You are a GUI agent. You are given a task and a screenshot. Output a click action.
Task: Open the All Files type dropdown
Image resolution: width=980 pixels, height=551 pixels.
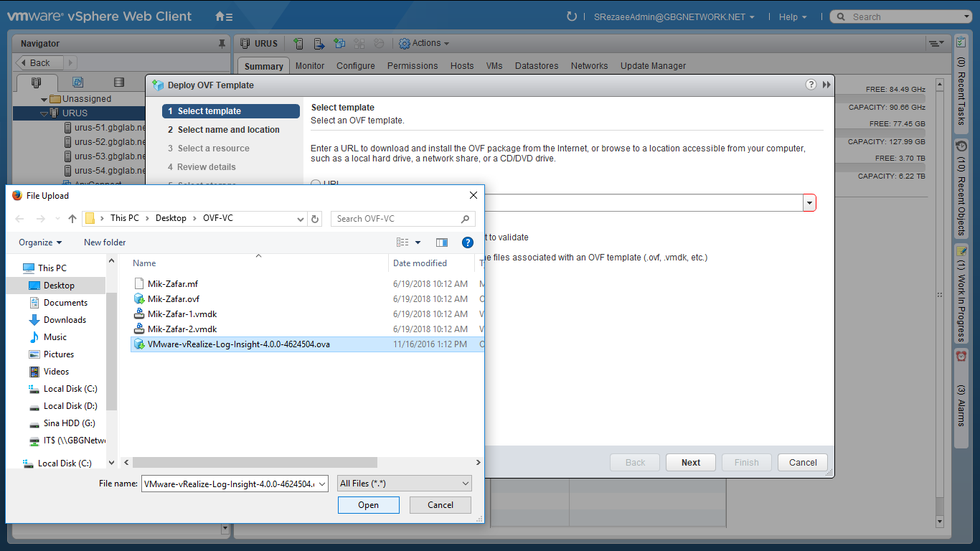pyautogui.click(x=405, y=484)
